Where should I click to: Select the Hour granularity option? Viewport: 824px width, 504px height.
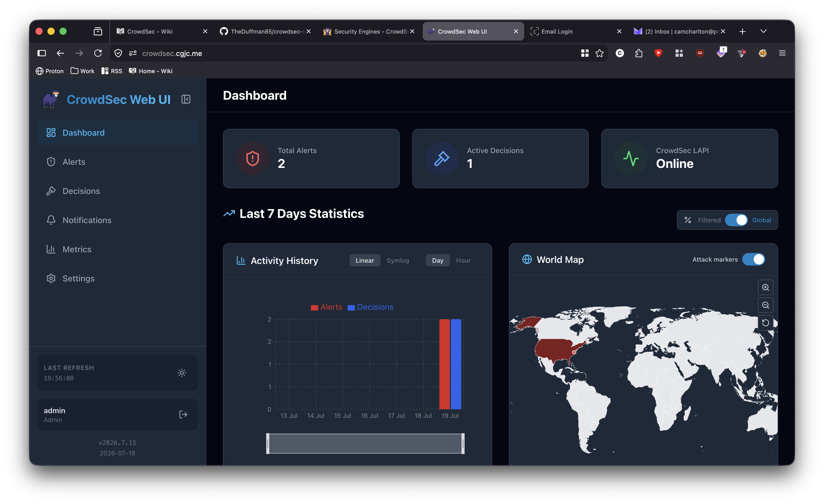click(x=464, y=260)
